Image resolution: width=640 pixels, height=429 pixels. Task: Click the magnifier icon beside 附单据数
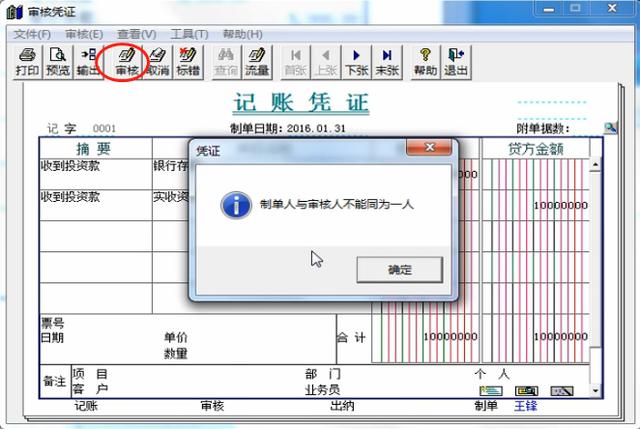point(610,128)
